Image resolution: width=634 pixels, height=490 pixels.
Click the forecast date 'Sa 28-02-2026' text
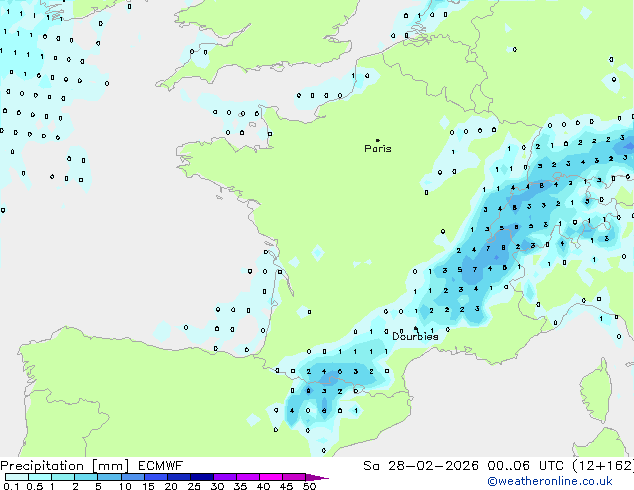[421, 466]
